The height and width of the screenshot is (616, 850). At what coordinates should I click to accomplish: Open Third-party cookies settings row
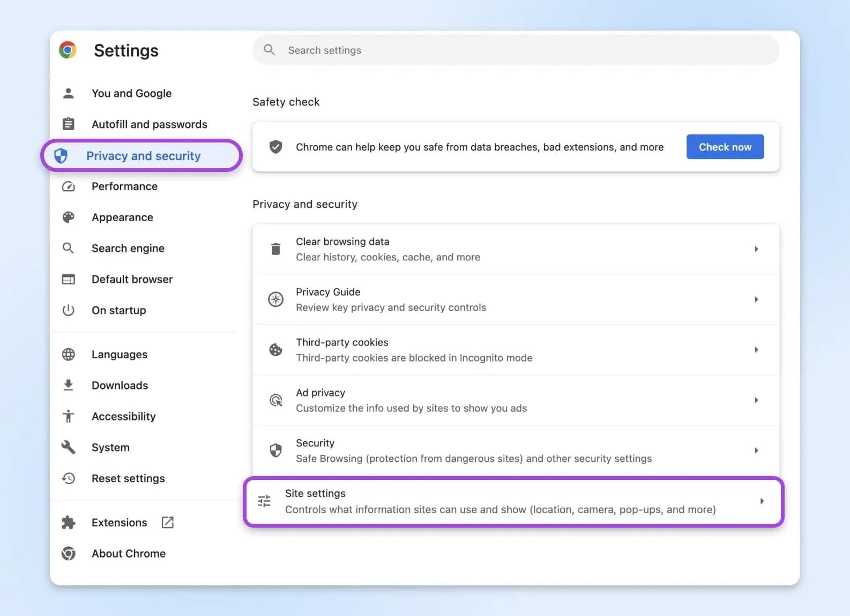(x=516, y=350)
